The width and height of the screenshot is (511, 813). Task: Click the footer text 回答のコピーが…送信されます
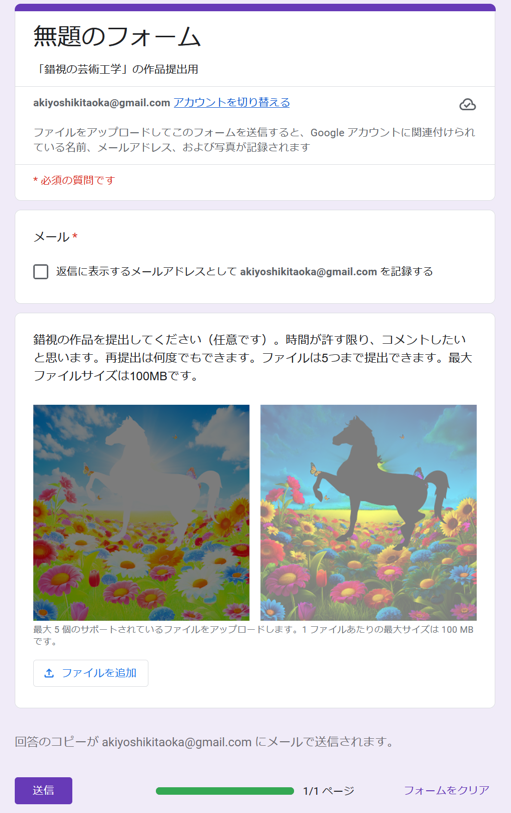[x=204, y=742]
